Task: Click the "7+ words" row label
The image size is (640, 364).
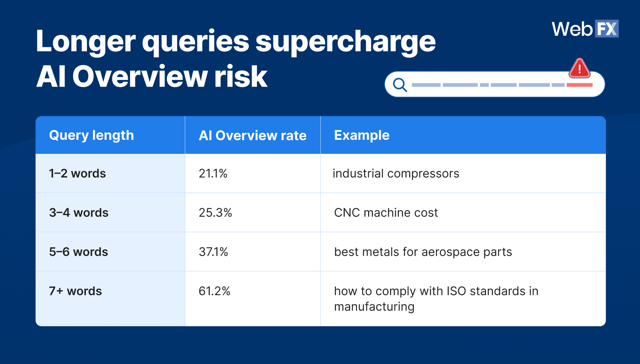Action: point(75,291)
